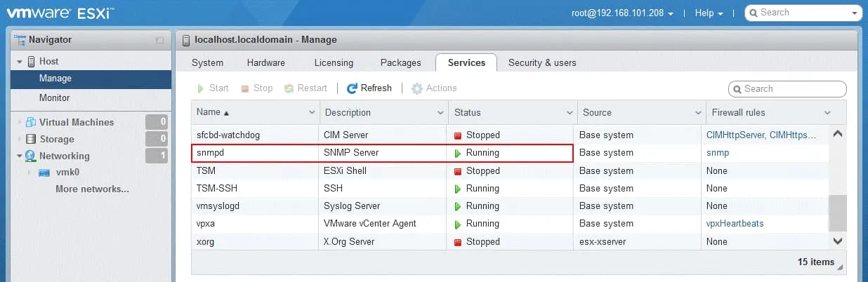
Task: Open the Help menu
Action: pyautogui.click(x=709, y=13)
